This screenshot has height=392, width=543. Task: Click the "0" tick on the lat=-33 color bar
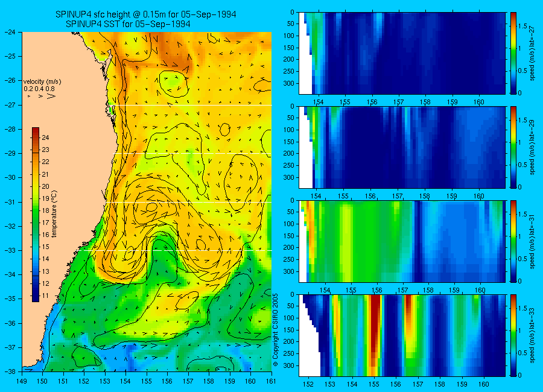[519, 375]
